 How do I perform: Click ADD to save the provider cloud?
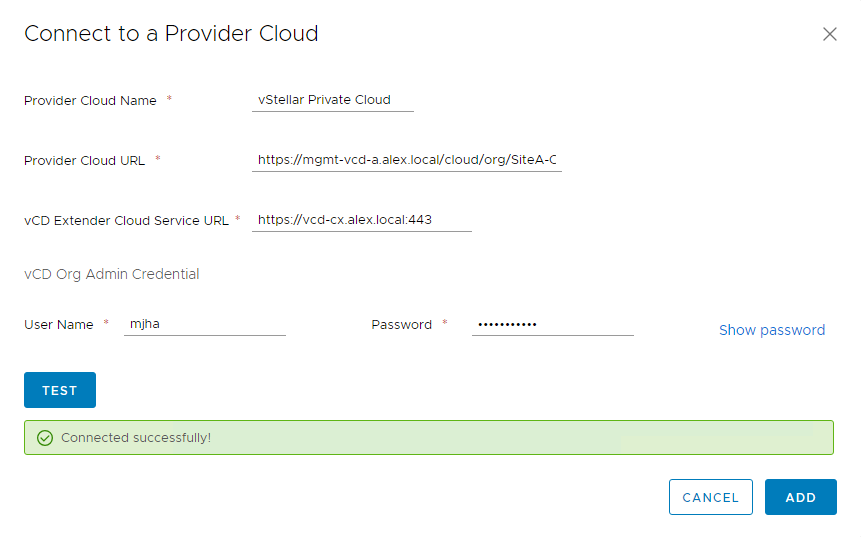tap(800, 497)
